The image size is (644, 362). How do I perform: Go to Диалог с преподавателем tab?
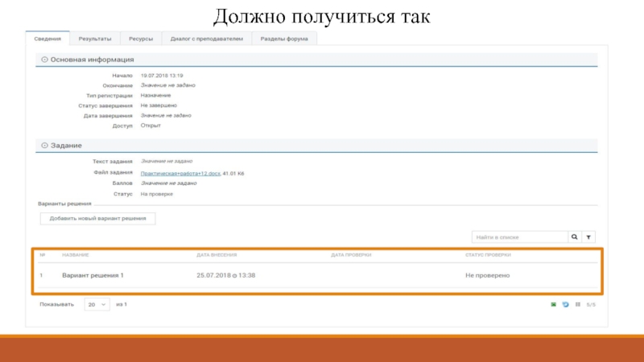(x=206, y=38)
